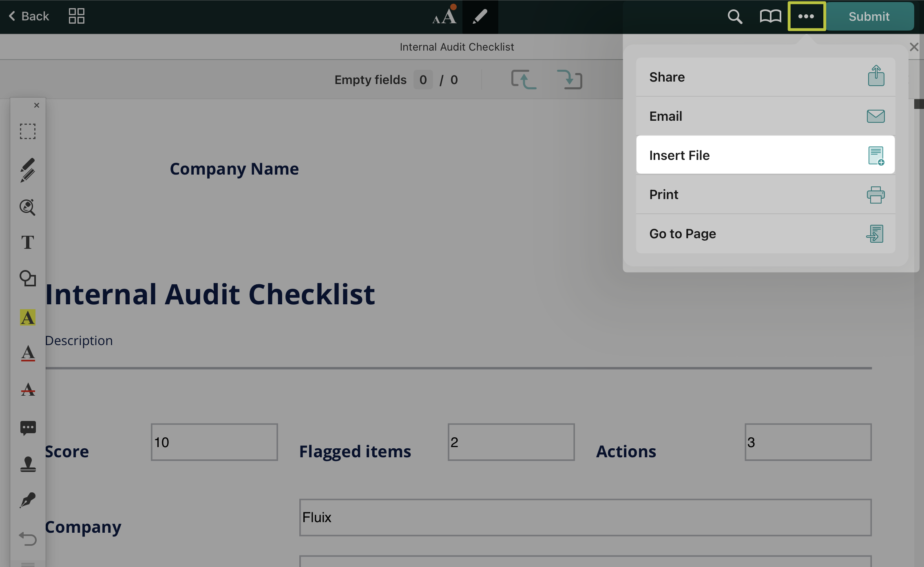Select the Text tool in sidebar
924x567 pixels.
28,242
